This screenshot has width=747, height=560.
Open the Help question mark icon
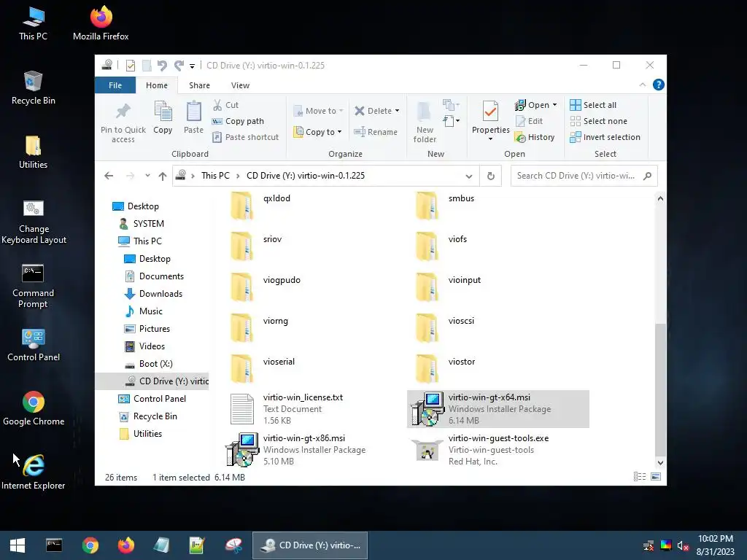[x=659, y=85]
